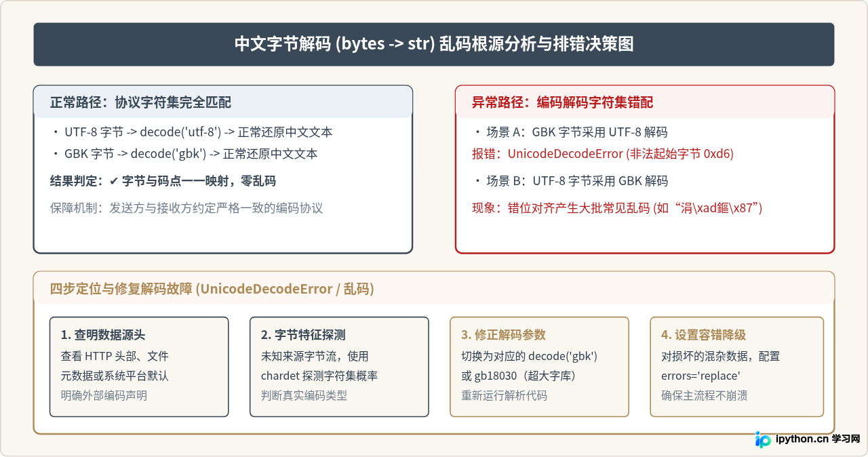Click code text "errors='replace'"
This screenshot has height=457, width=868.
click(x=701, y=376)
